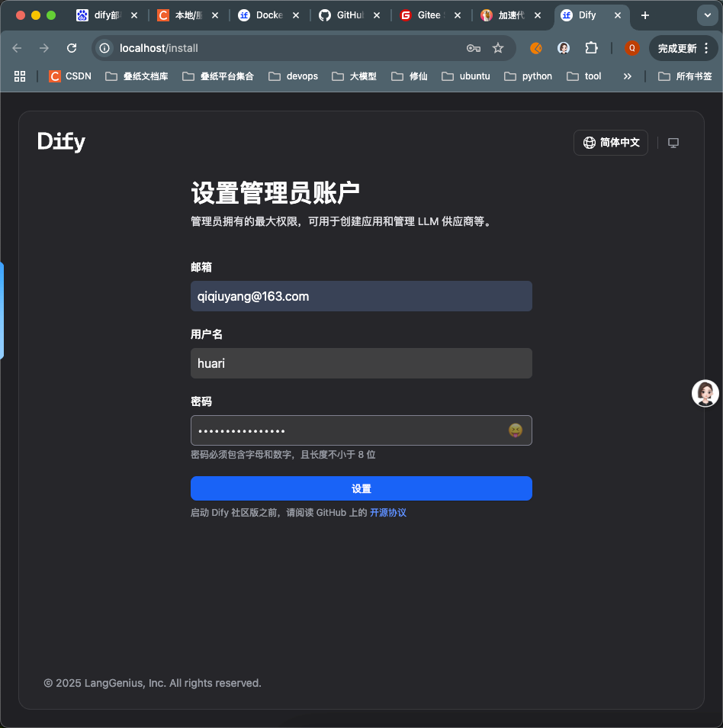Open the 简体中文 language selector

coord(611,143)
